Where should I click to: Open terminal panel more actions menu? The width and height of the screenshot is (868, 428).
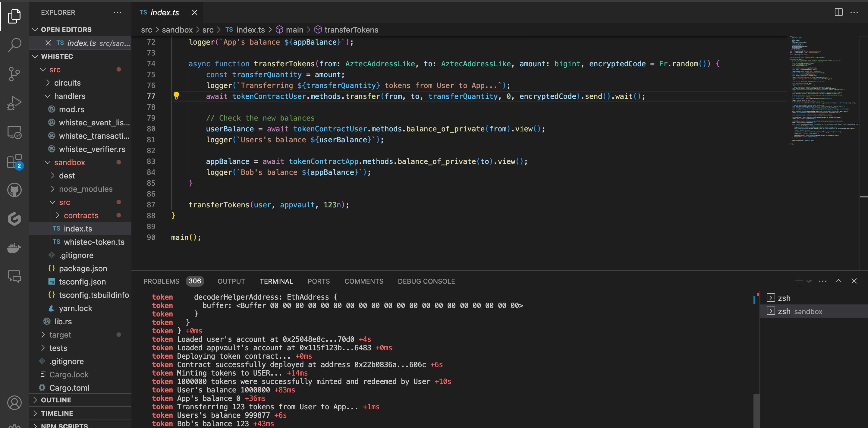click(x=823, y=281)
